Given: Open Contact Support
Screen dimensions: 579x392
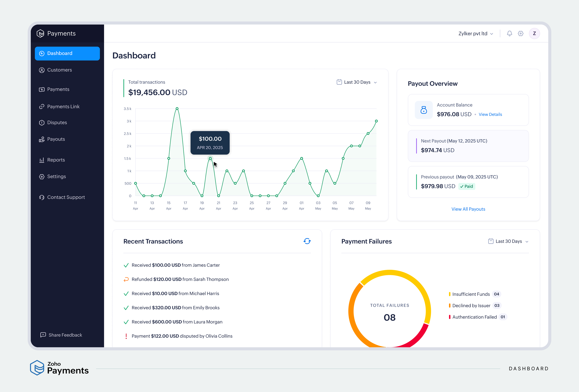Looking at the screenshot, I should point(66,197).
